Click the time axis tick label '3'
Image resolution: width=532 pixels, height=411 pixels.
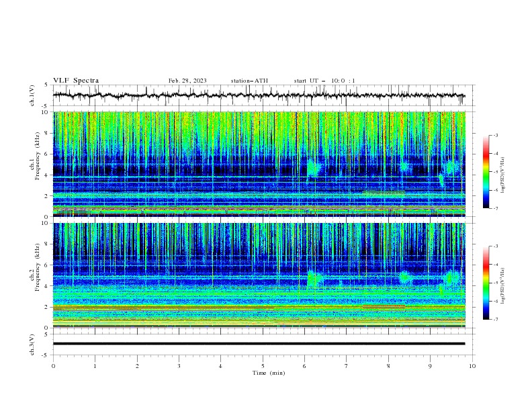pos(179,366)
